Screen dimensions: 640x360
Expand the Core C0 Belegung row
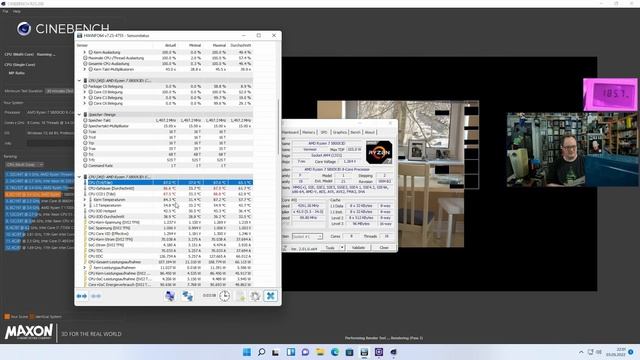tap(84, 92)
